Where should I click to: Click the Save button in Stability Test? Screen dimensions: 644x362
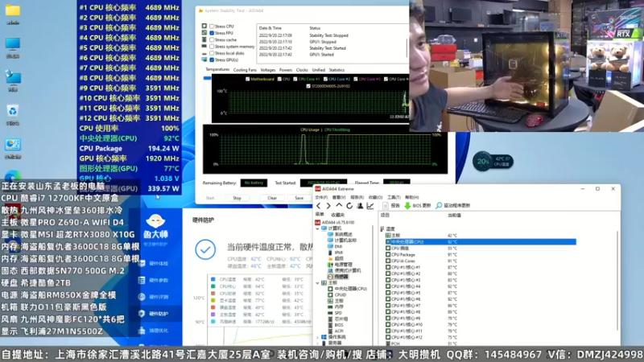click(x=299, y=198)
